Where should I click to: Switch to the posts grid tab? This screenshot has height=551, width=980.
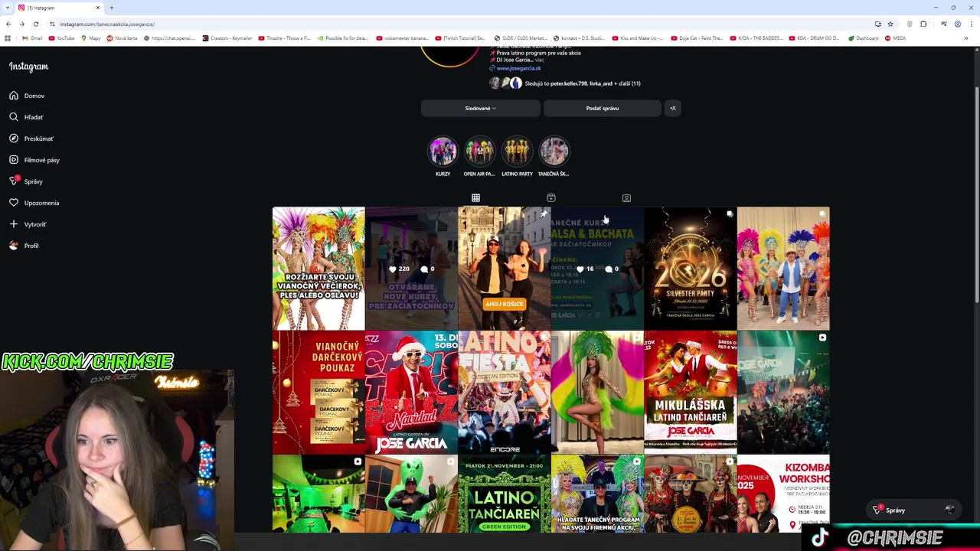pos(475,198)
